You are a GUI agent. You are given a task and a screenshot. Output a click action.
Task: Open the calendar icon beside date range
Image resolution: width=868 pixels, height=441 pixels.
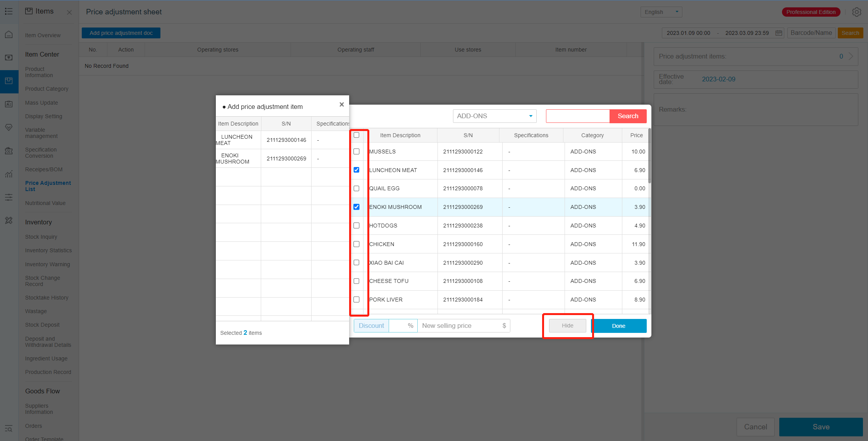pyautogui.click(x=778, y=33)
